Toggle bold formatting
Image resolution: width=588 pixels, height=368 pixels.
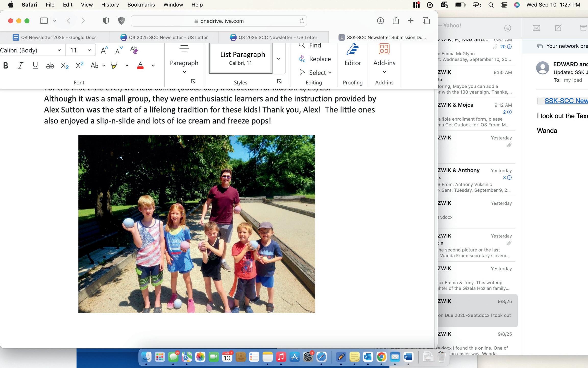(x=6, y=65)
